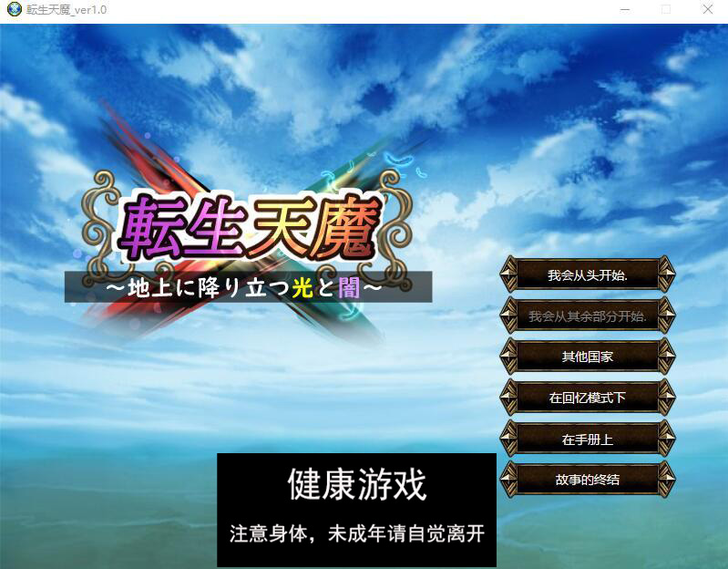Click the globe app icon in title bar
Image resolution: width=728 pixels, height=569 pixels.
point(14,9)
